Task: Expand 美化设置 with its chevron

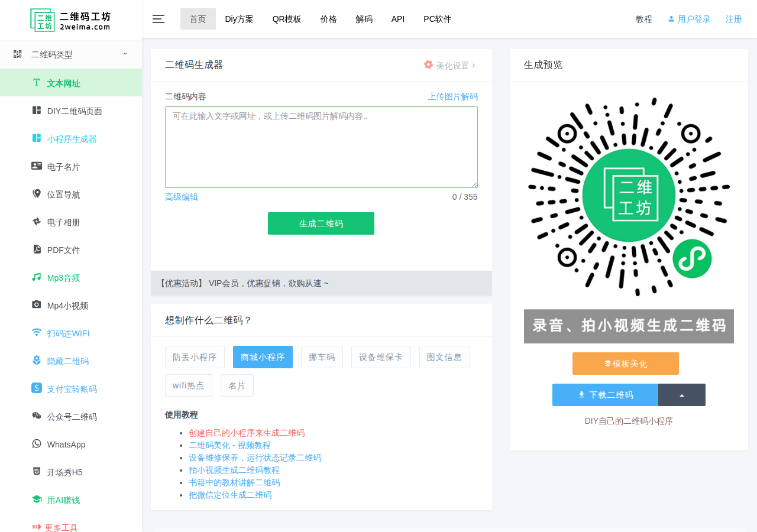Action: point(474,66)
